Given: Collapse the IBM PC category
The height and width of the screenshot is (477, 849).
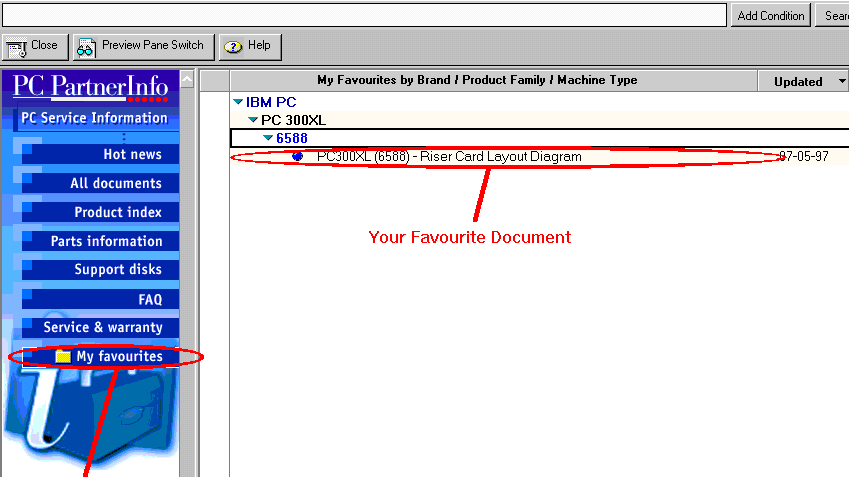Looking at the screenshot, I should pos(238,102).
